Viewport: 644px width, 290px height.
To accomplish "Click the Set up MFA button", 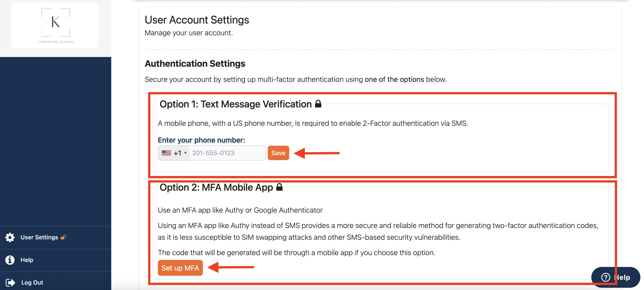I will 180,268.
